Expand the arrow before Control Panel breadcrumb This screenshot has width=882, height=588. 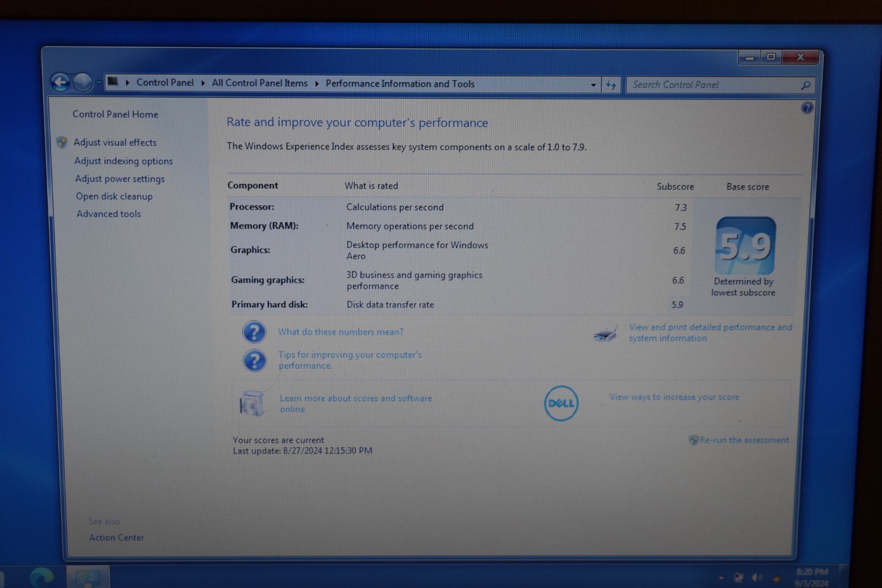coord(127,83)
